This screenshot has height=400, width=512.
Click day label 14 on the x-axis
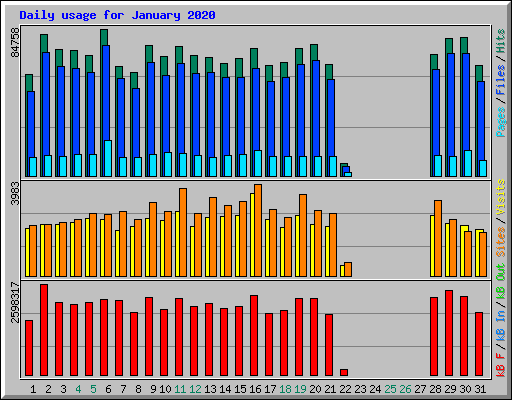pos(225,389)
